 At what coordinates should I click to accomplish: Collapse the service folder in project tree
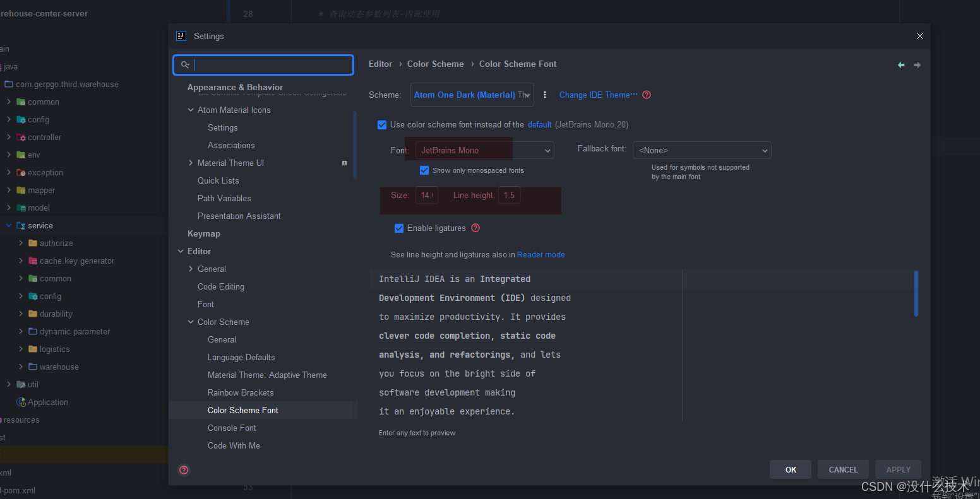point(9,225)
